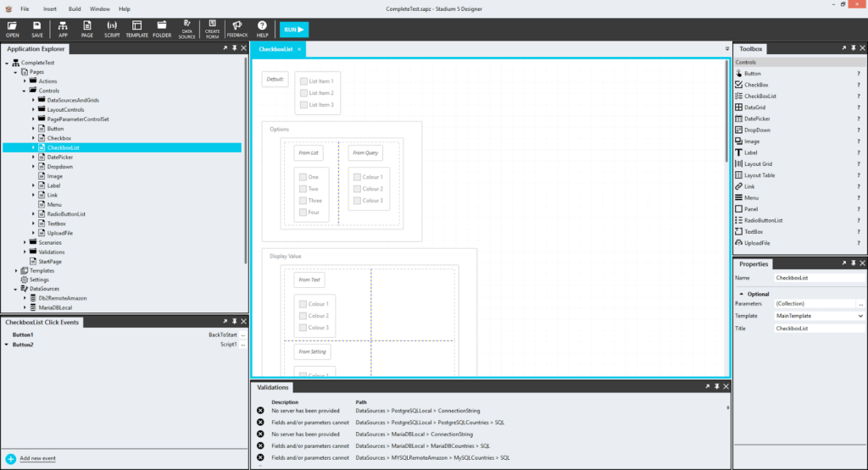
Task: Expand the Db2RemoteAmazon data source
Action: click(x=25, y=298)
